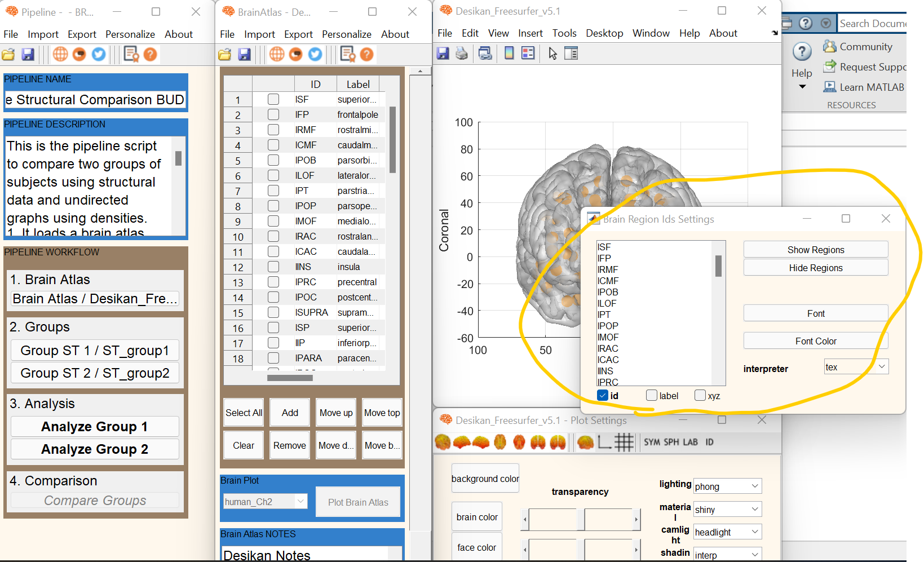Open the background color picker
Image resolution: width=924 pixels, height=562 pixels.
point(485,478)
